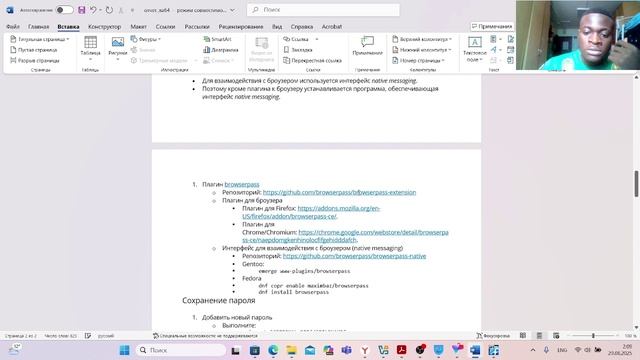Insert a SmartArt graphic
Screen dimensions: 640x360
coord(218,39)
